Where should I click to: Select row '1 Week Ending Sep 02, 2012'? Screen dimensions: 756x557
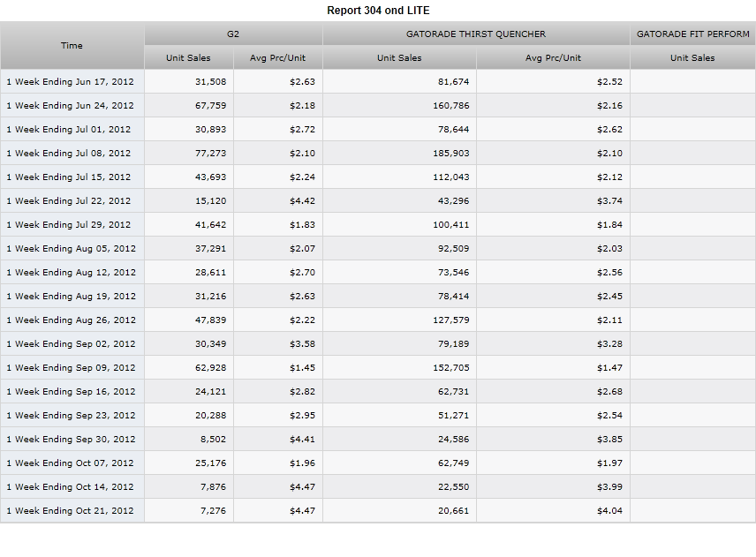378,344
